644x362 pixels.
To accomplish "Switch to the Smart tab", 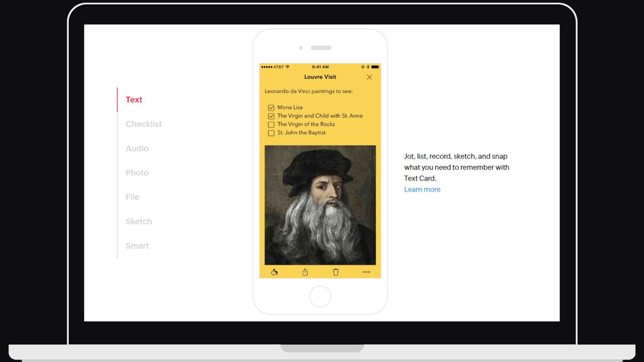I will (137, 246).
